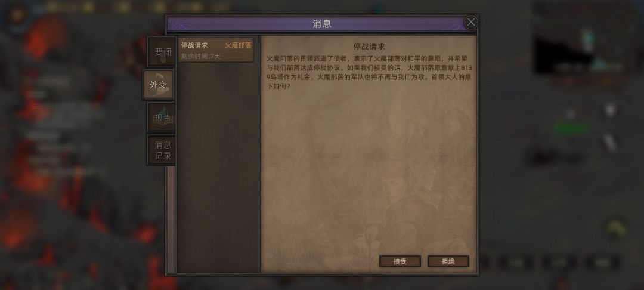Reject the ceasefire with the 拒绝 button
644x290 pixels.
click(x=448, y=262)
